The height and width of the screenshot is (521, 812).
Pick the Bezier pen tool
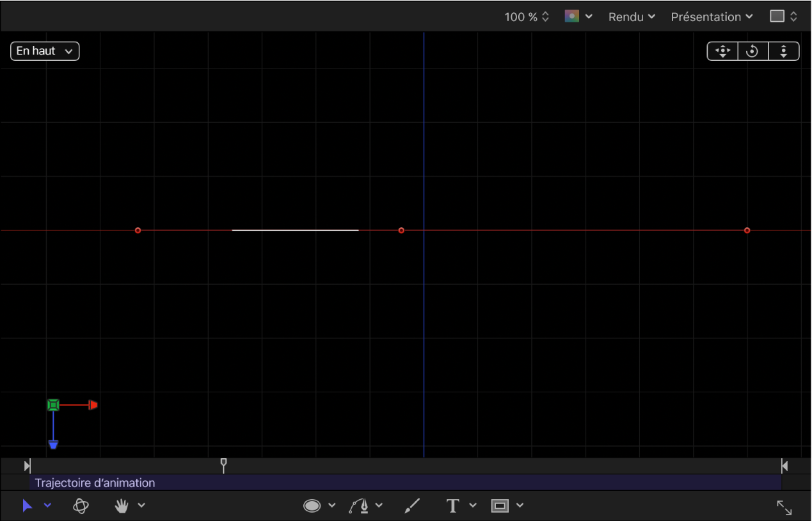click(359, 506)
